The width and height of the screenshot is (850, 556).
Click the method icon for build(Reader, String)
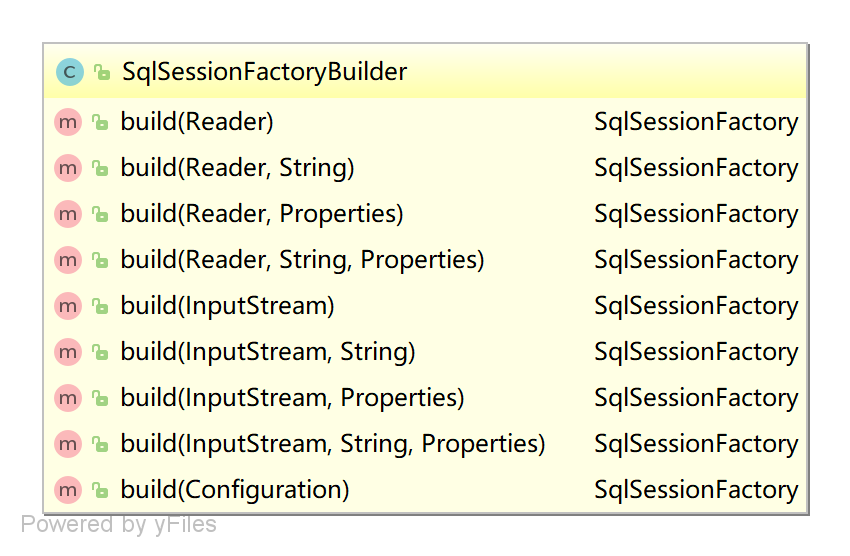coord(68,169)
